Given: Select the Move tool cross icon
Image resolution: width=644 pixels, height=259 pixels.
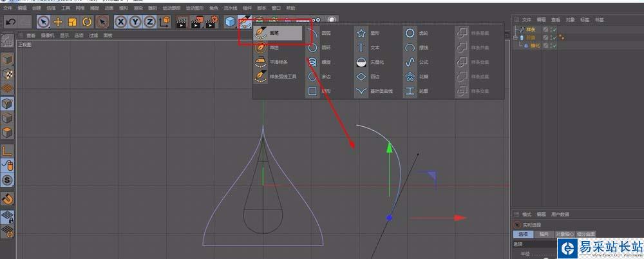Looking at the screenshot, I should point(58,22).
